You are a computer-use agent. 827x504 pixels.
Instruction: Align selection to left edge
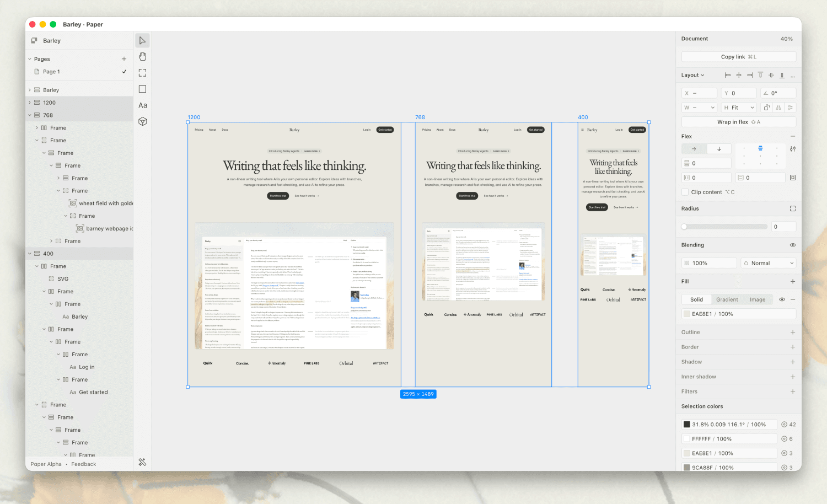[727, 75]
